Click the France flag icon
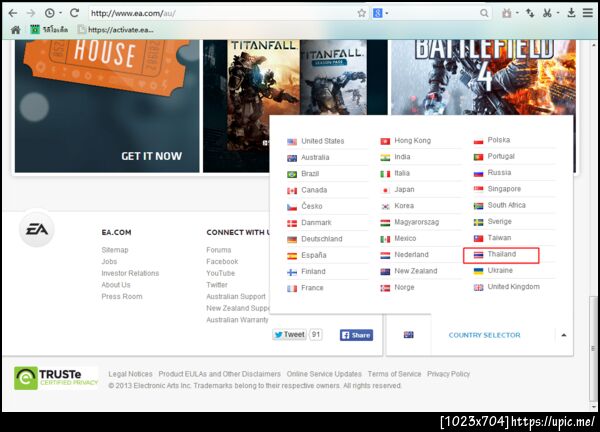600x432 pixels. tap(292, 289)
